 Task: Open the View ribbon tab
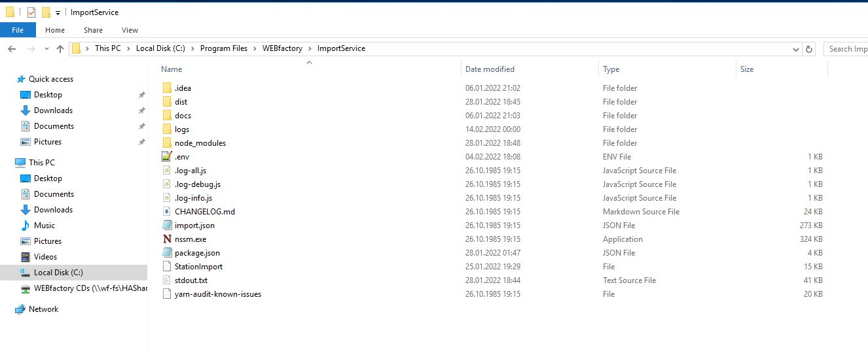coord(130,30)
